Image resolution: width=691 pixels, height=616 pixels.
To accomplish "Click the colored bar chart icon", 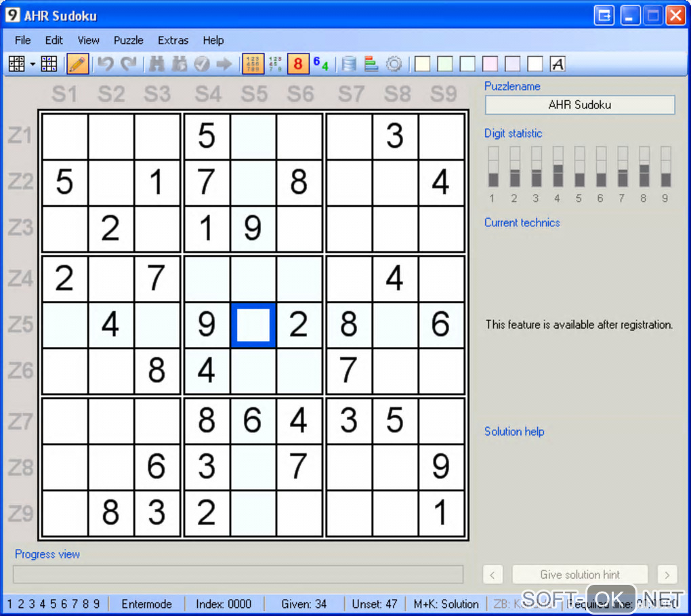I will coord(371,64).
